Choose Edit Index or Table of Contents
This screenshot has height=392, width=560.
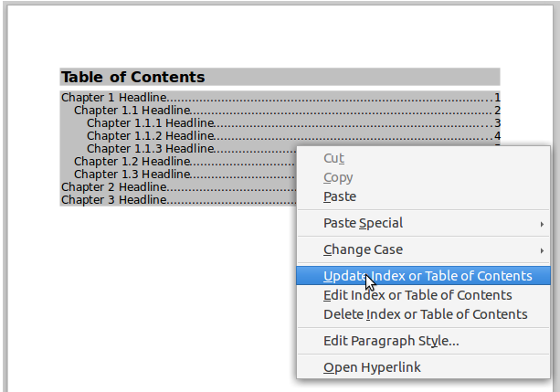pyautogui.click(x=417, y=295)
